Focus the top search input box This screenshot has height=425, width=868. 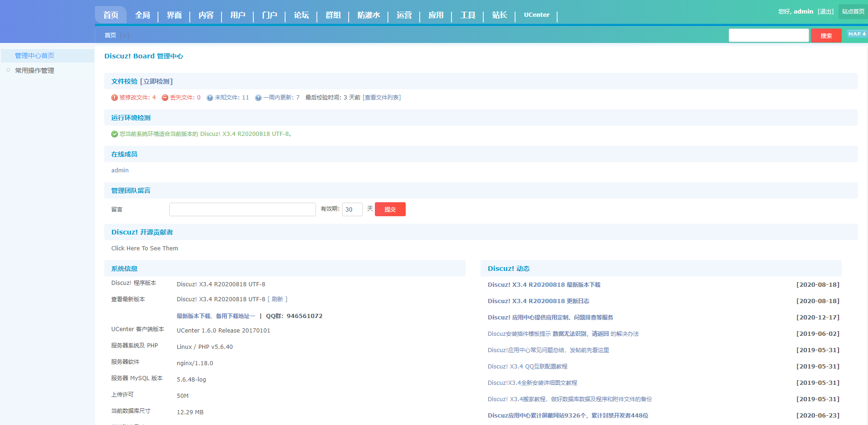pos(768,35)
